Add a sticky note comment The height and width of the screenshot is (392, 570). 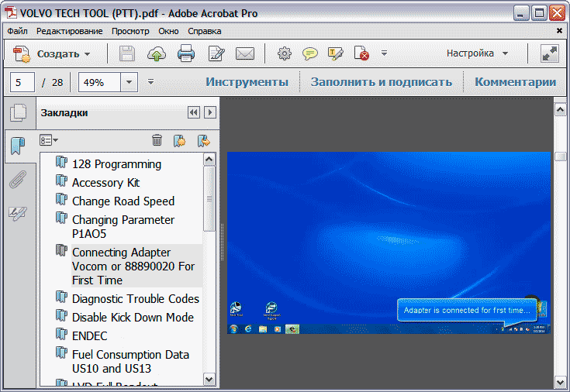(309, 54)
